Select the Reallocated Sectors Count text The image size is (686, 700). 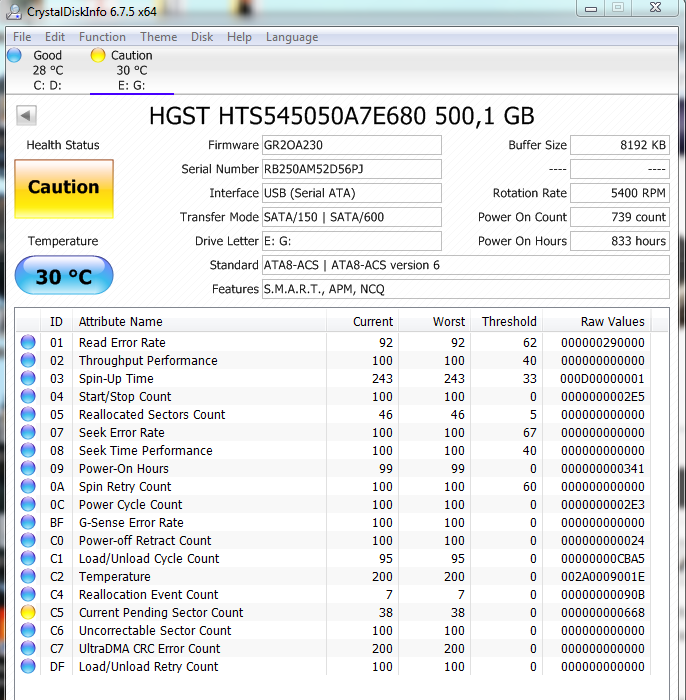pyautogui.click(x=152, y=414)
